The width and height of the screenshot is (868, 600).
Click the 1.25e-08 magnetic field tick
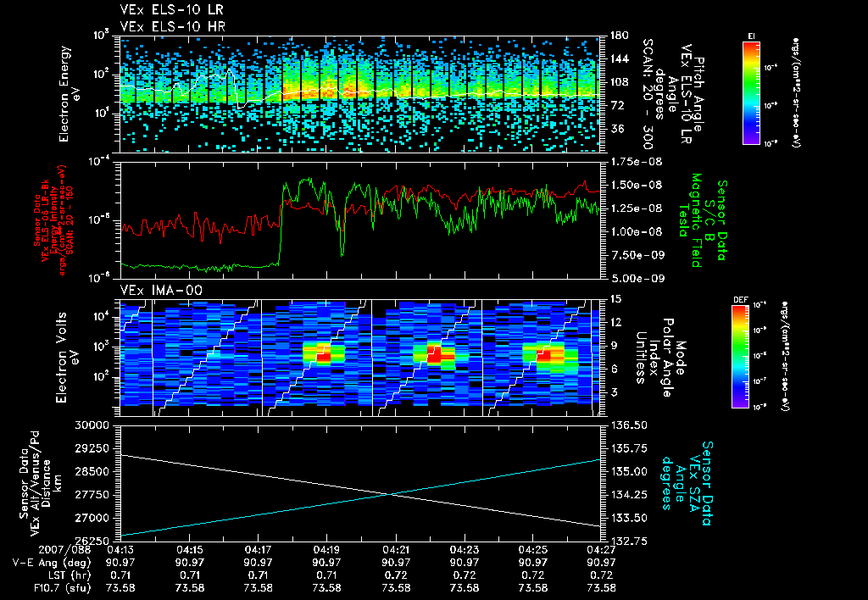636,208
